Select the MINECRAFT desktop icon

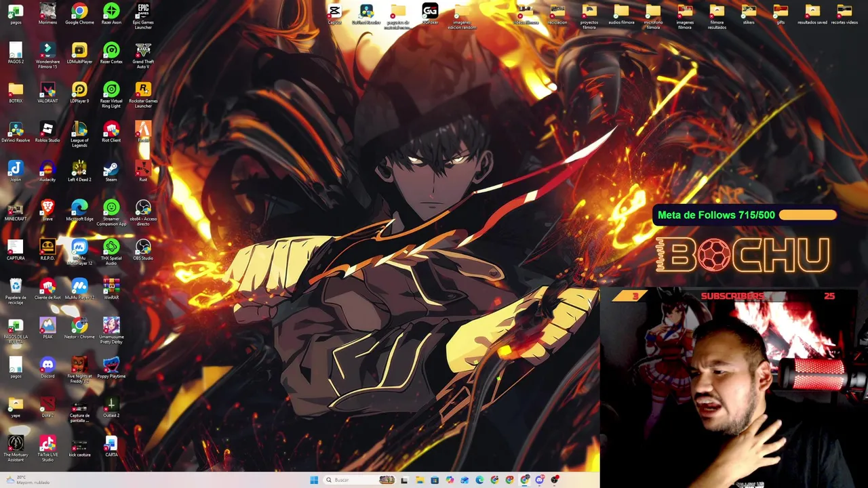point(16,210)
